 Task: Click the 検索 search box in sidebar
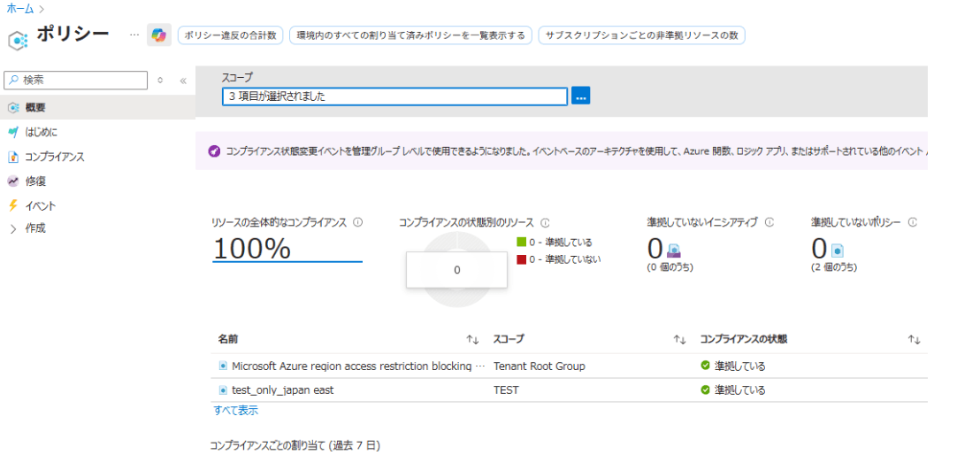pyautogui.click(x=76, y=80)
